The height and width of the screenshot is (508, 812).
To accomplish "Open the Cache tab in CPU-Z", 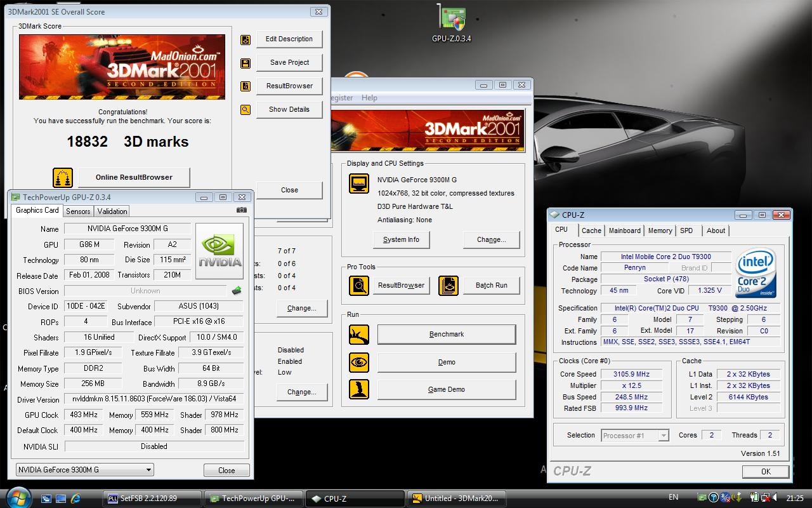I will [591, 231].
